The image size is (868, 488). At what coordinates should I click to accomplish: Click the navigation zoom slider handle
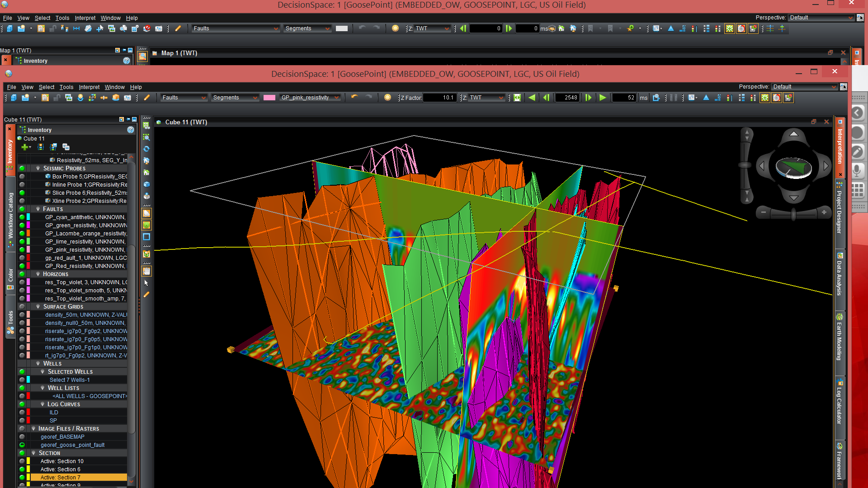tap(793, 213)
